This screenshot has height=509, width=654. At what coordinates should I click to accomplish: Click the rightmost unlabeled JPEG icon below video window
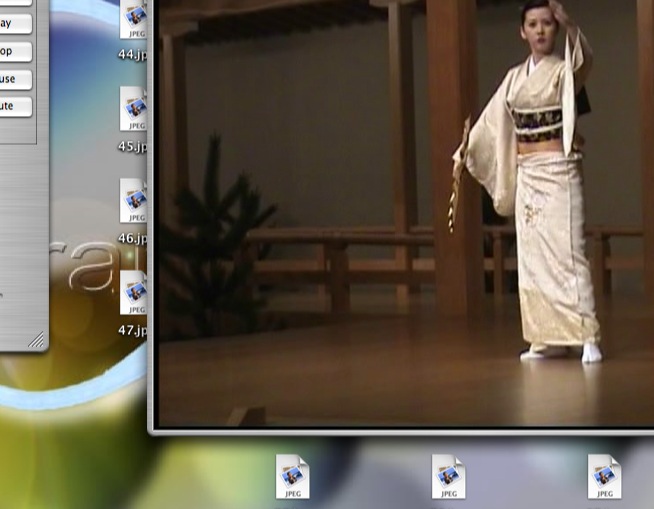(x=604, y=476)
